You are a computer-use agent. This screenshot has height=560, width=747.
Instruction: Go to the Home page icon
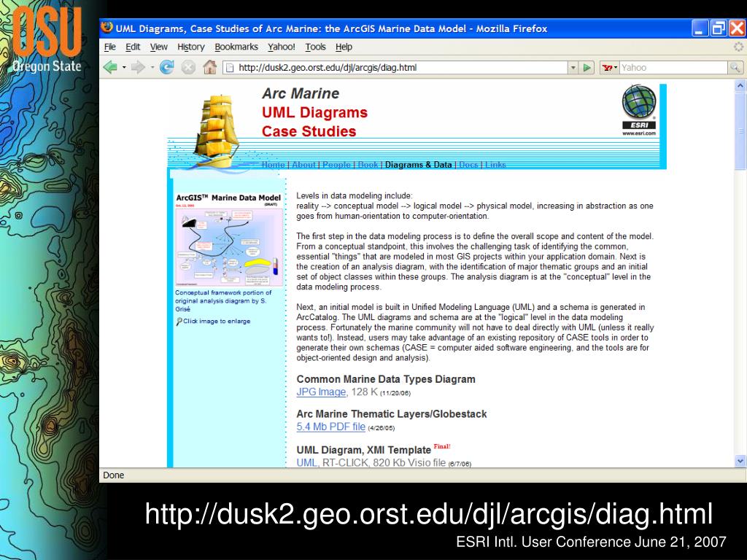point(209,67)
